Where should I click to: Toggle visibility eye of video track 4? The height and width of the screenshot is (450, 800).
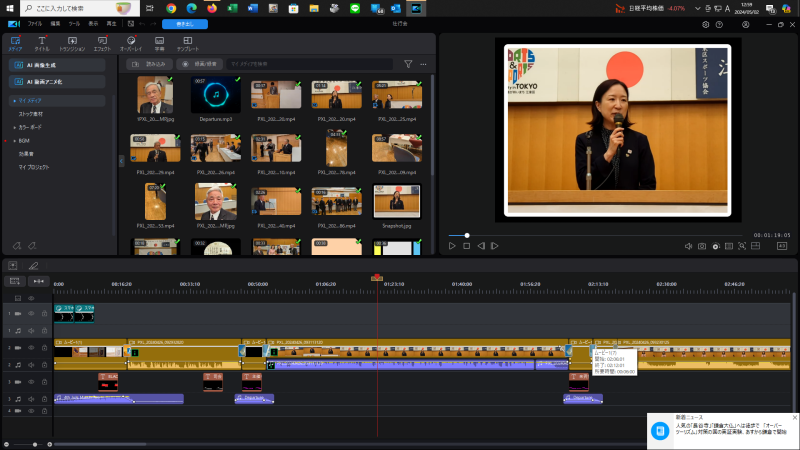point(31,411)
